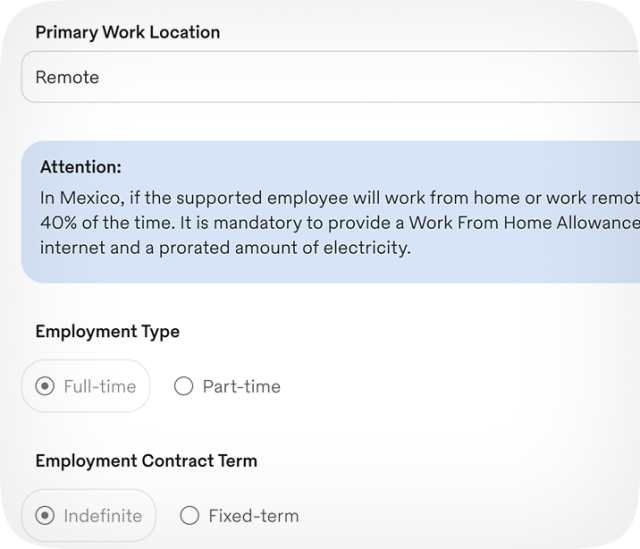Select the Part-time radio button circle

pos(183,386)
